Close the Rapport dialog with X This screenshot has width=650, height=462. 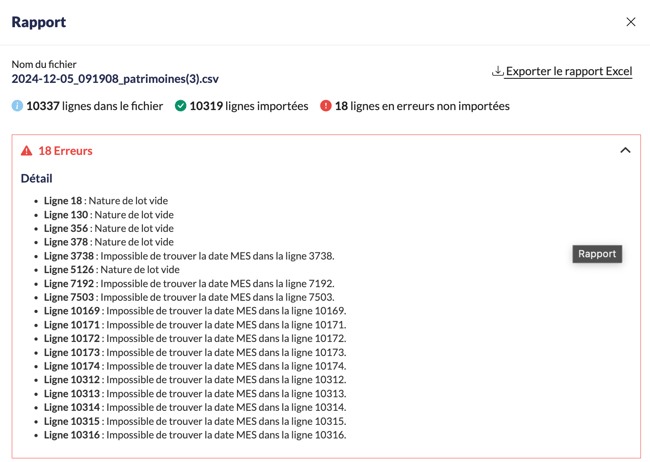click(x=630, y=22)
